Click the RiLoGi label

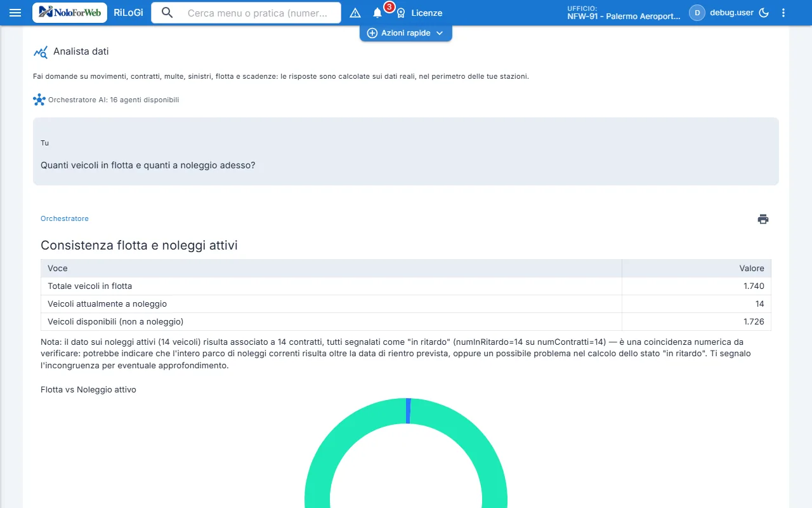128,13
